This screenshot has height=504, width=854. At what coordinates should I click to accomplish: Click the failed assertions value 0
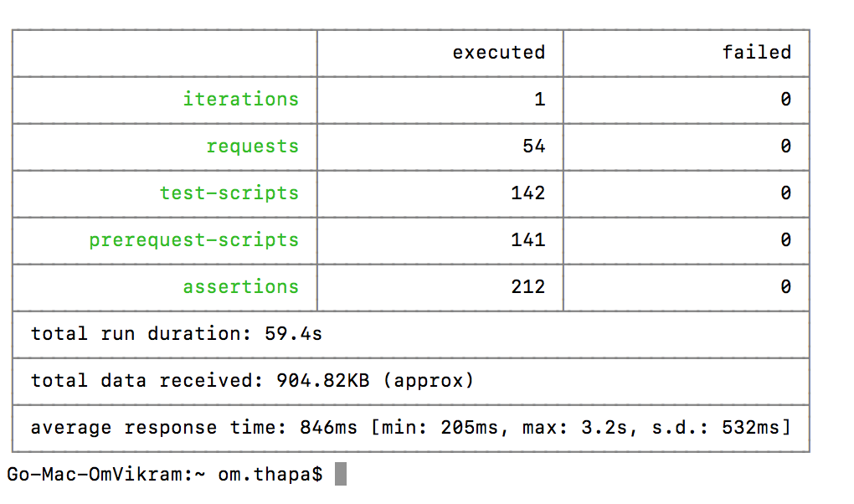click(x=785, y=286)
